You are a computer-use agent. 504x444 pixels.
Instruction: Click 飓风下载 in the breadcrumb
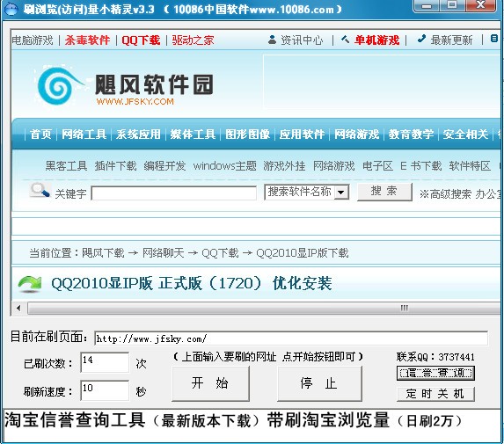click(x=103, y=253)
